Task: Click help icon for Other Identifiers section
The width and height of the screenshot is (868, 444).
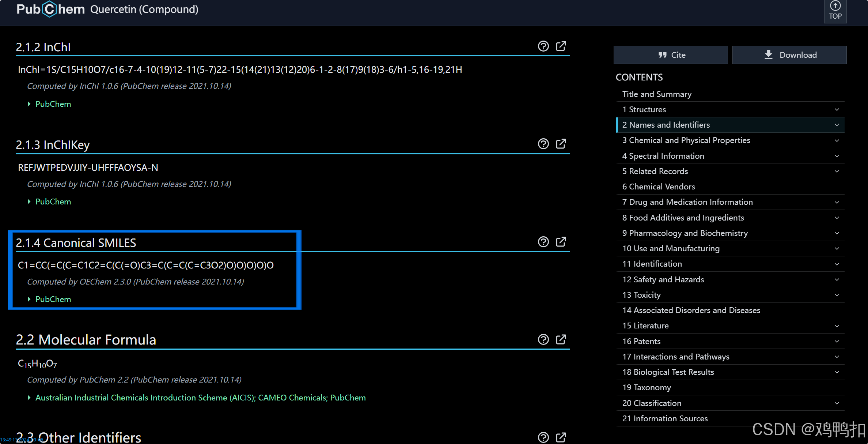Action: [543, 437]
